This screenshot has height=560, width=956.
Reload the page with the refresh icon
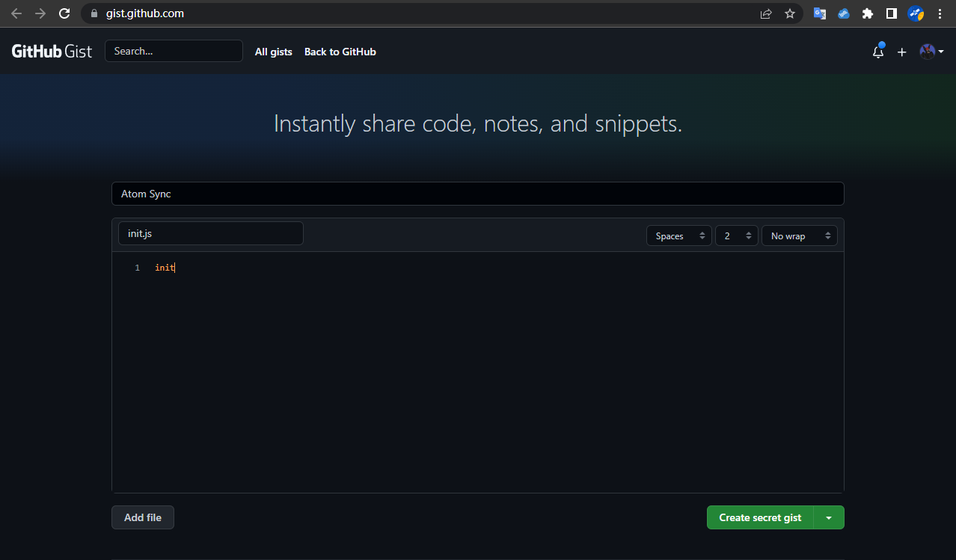point(64,13)
